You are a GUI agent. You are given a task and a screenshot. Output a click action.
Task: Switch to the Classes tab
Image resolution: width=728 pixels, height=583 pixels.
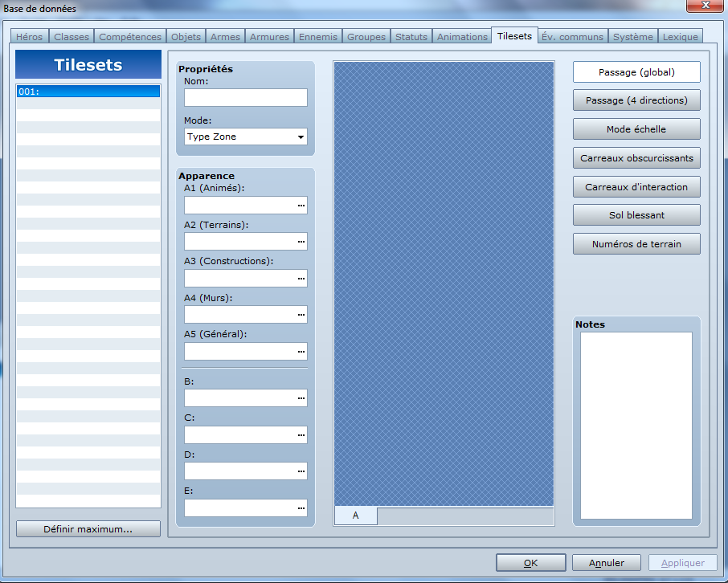pyautogui.click(x=71, y=37)
